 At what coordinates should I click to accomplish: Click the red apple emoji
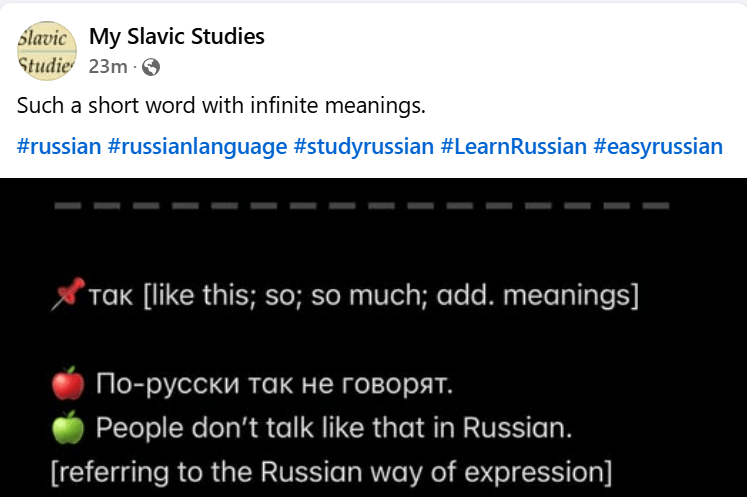pyautogui.click(x=66, y=383)
